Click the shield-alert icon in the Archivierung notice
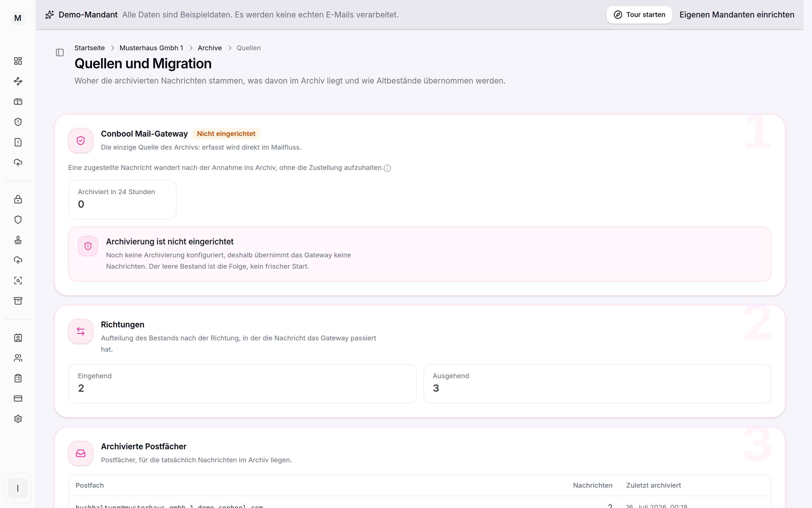This screenshot has height=508, width=812. click(x=88, y=246)
